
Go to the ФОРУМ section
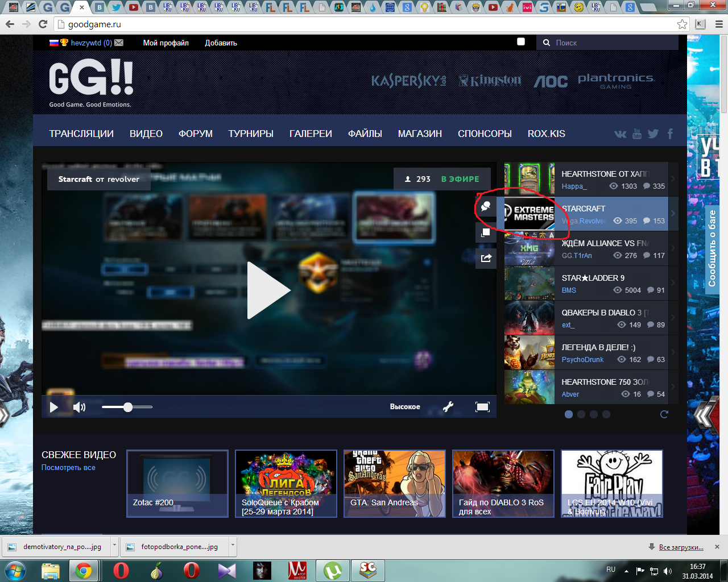click(x=195, y=134)
